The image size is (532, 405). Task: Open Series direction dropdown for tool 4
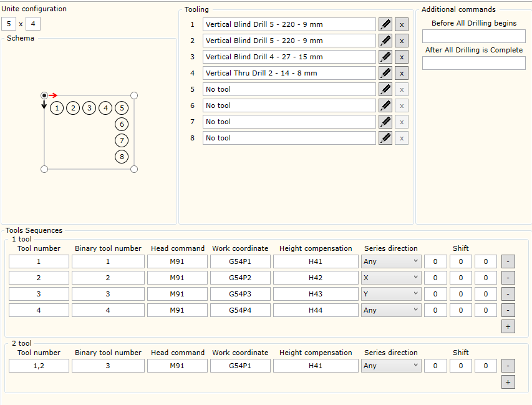point(391,310)
